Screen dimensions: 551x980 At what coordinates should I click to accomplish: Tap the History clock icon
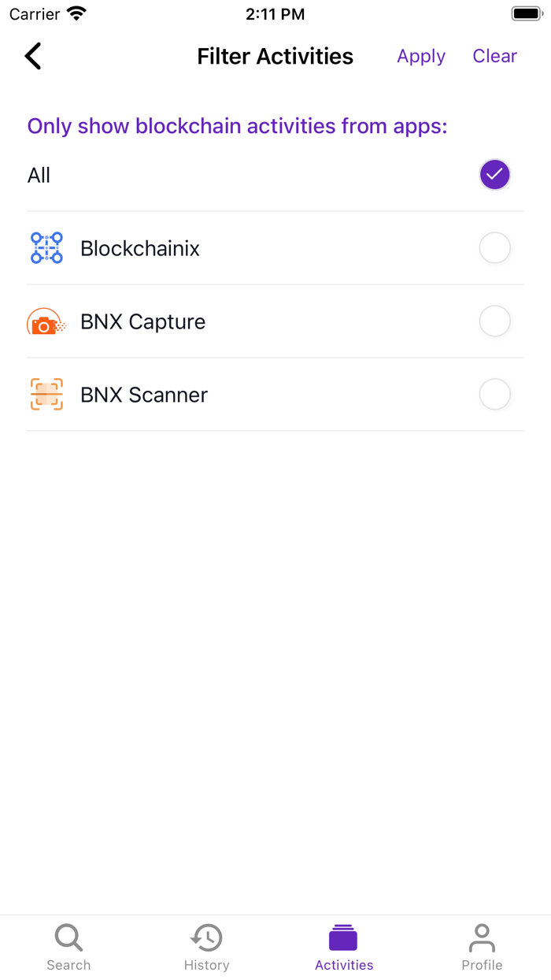coord(206,937)
